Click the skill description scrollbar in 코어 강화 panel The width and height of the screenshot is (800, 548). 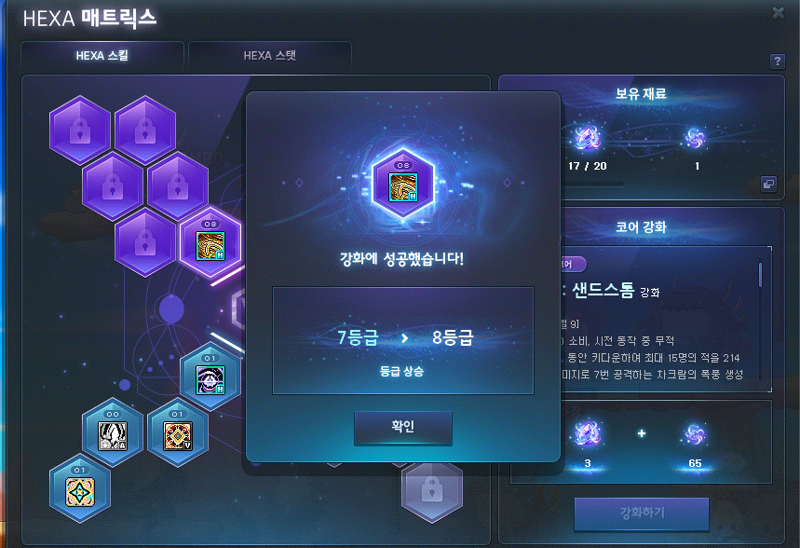pyautogui.click(x=760, y=274)
